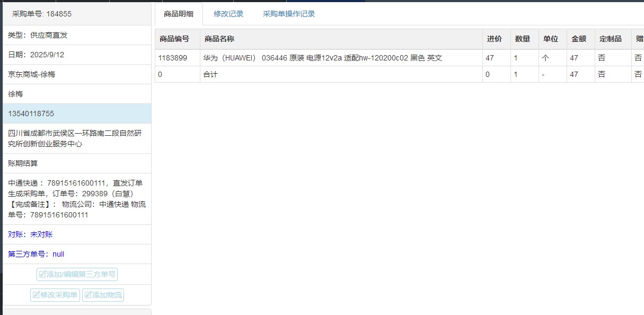This screenshot has width=644, height=315.
Task: Click the 添加/编辑第三方单号 button
Action: tap(77, 274)
